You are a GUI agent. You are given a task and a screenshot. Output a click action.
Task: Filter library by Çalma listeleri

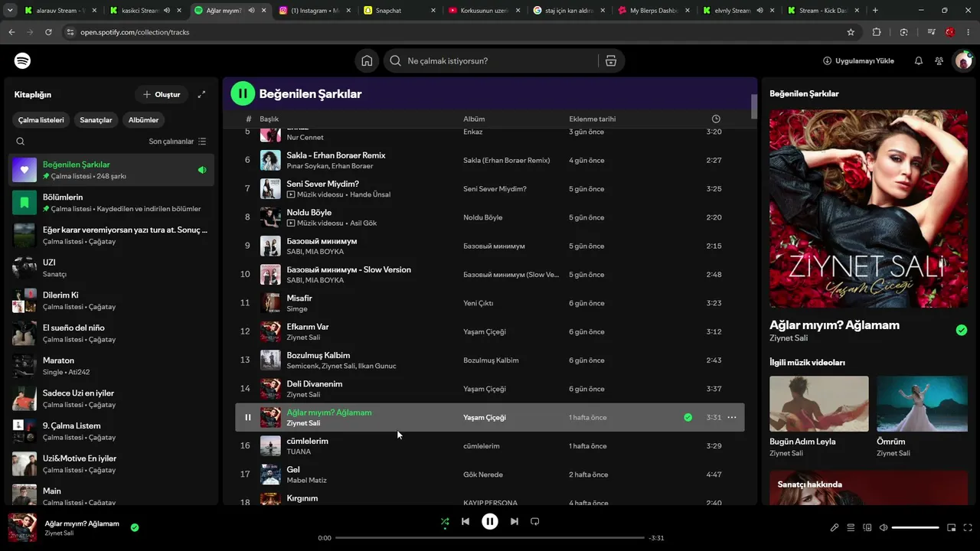(41, 120)
